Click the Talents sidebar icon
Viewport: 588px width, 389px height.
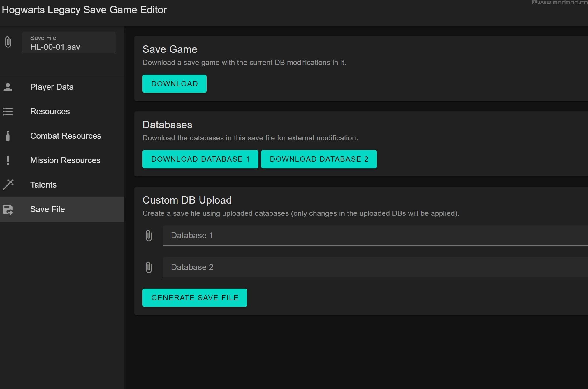click(x=8, y=185)
